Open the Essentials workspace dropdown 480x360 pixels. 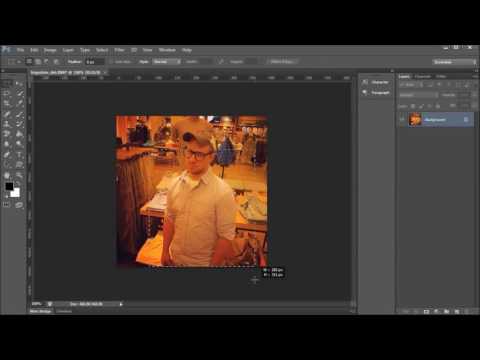[x=455, y=62]
